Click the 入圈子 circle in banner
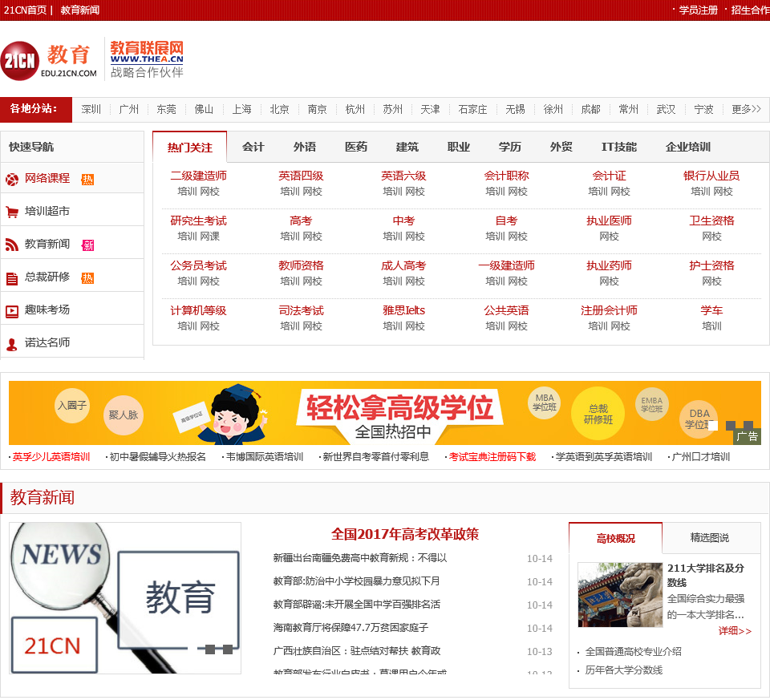 click(72, 406)
